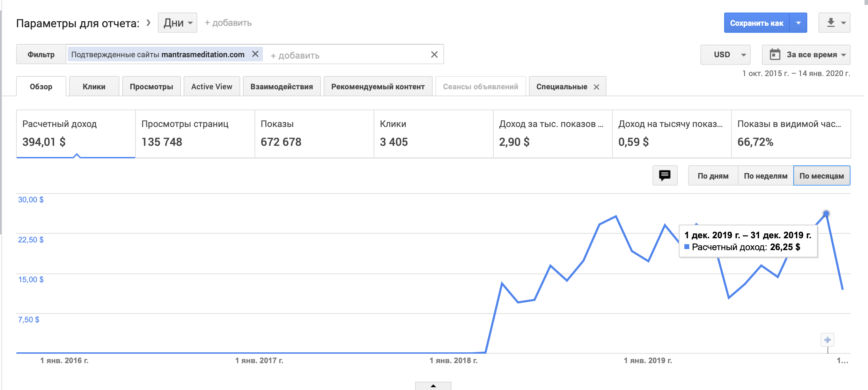Close the Специальные tab with its X
This screenshot has width=868, height=390.
pos(597,87)
